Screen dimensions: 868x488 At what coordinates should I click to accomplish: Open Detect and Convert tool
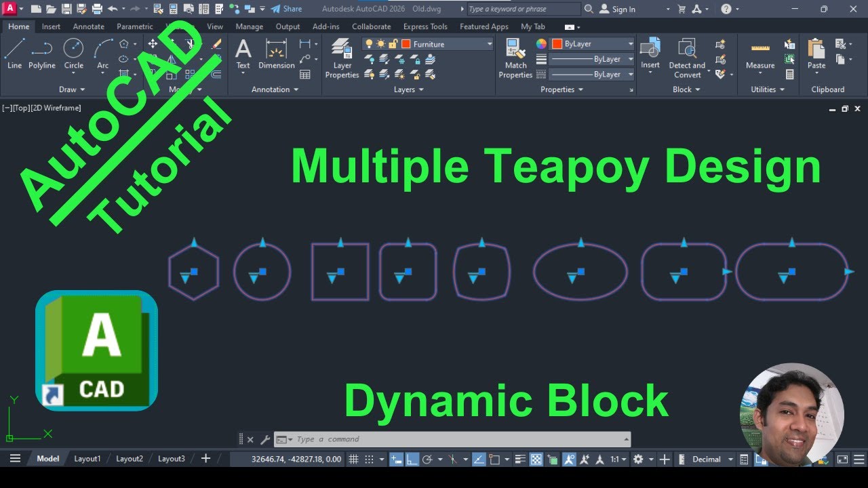[x=687, y=58]
